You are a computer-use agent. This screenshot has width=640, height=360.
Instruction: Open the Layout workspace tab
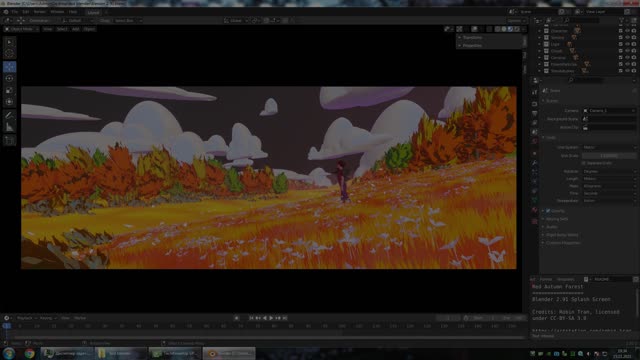point(93,12)
